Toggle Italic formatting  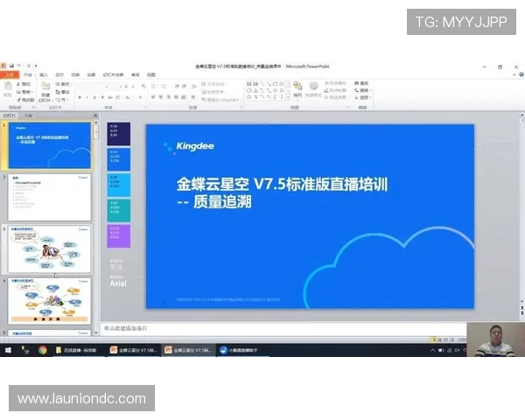(x=87, y=97)
